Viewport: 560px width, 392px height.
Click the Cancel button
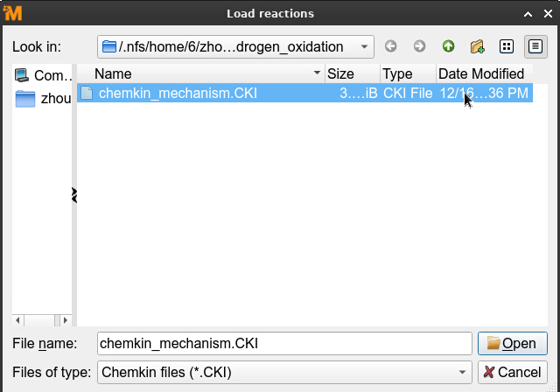(x=512, y=372)
